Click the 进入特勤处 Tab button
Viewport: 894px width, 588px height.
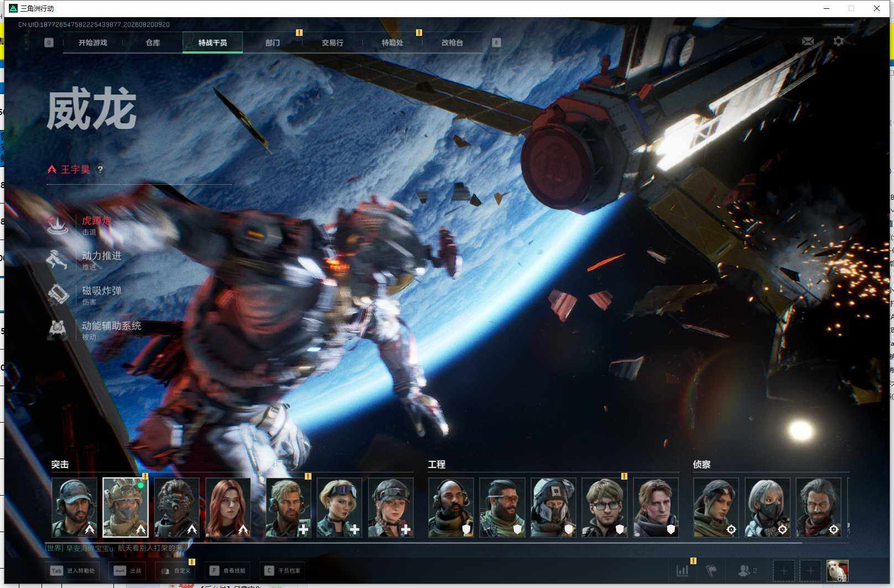click(73, 571)
